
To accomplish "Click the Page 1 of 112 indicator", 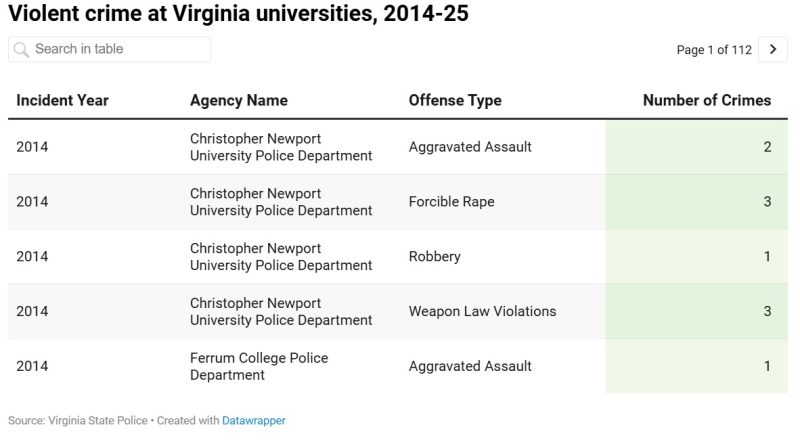I will (x=713, y=50).
